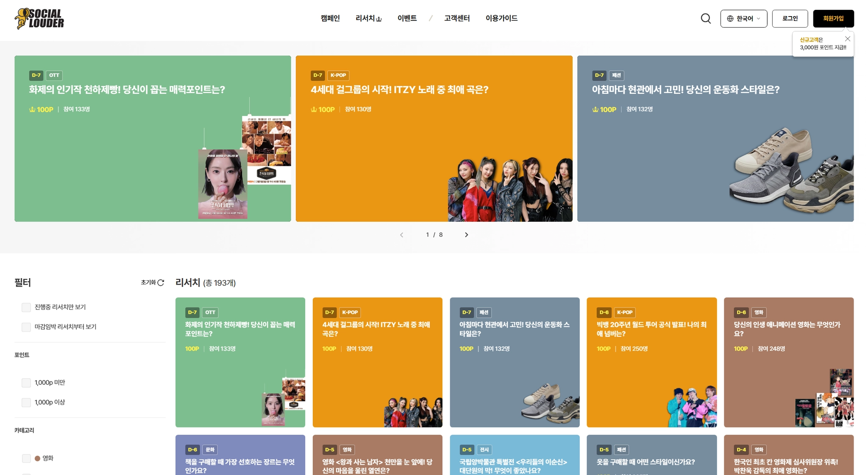Open the search magnifier icon

pos(705,18)
